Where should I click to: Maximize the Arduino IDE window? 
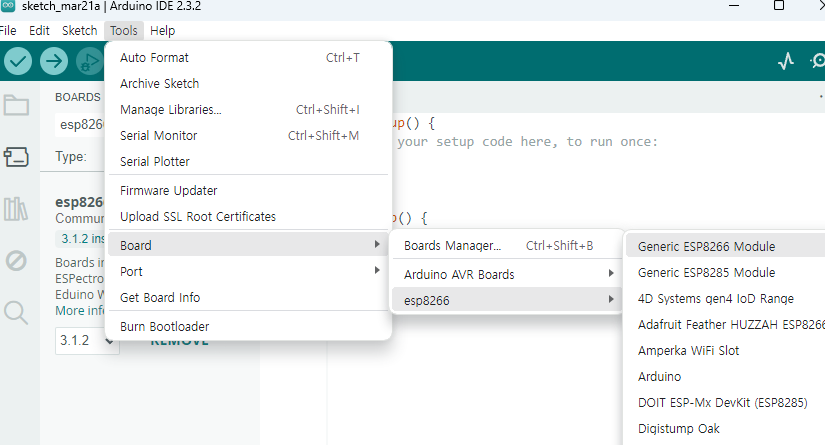pyautogui.click(x=779, y=6)
